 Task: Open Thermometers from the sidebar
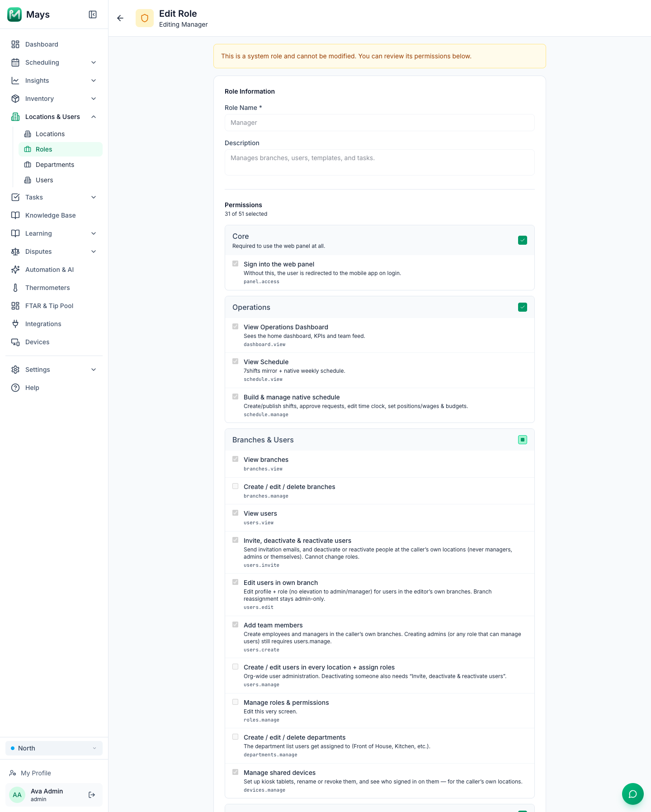(x=54, y=288)
